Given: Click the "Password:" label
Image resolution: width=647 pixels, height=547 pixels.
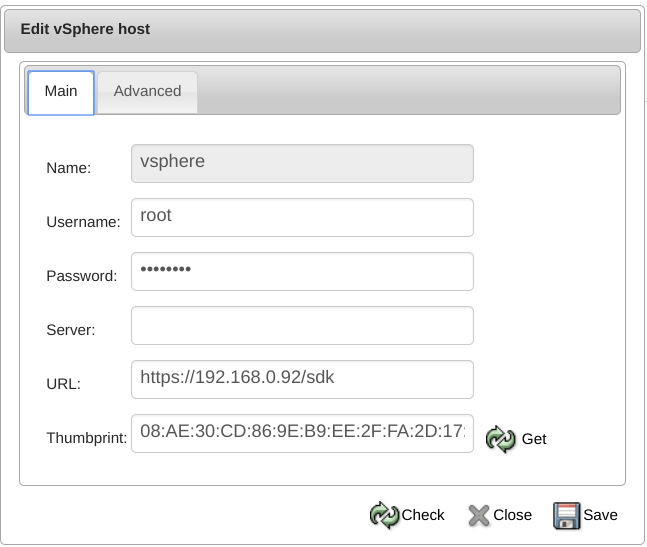Looking at the screenshot, I should point(82,276).
